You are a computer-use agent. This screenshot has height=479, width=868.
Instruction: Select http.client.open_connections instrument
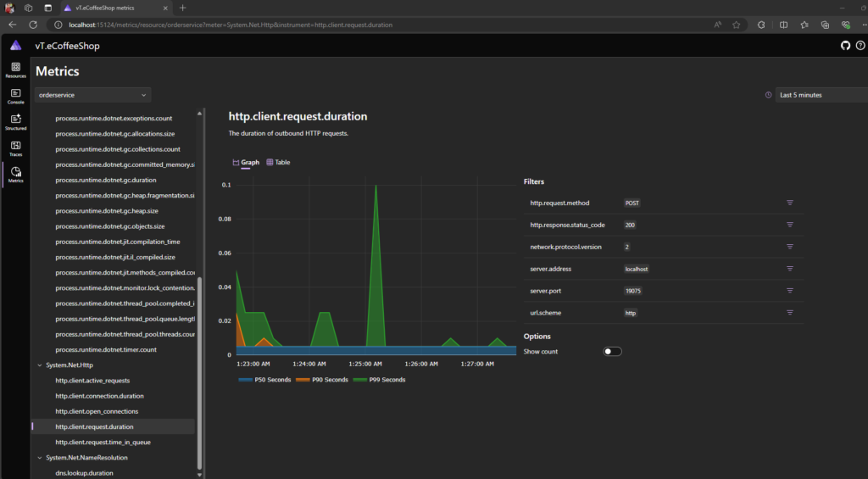(x=97, y=411)
